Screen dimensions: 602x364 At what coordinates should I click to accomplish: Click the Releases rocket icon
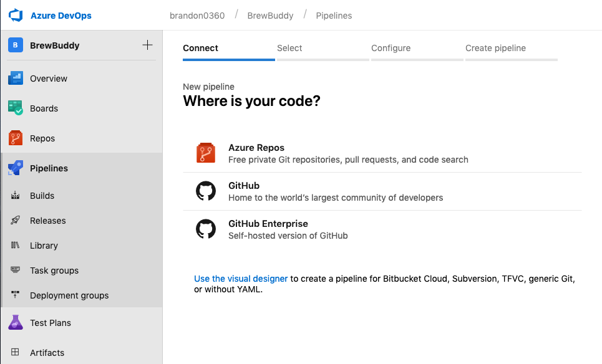tap(16, 221)
